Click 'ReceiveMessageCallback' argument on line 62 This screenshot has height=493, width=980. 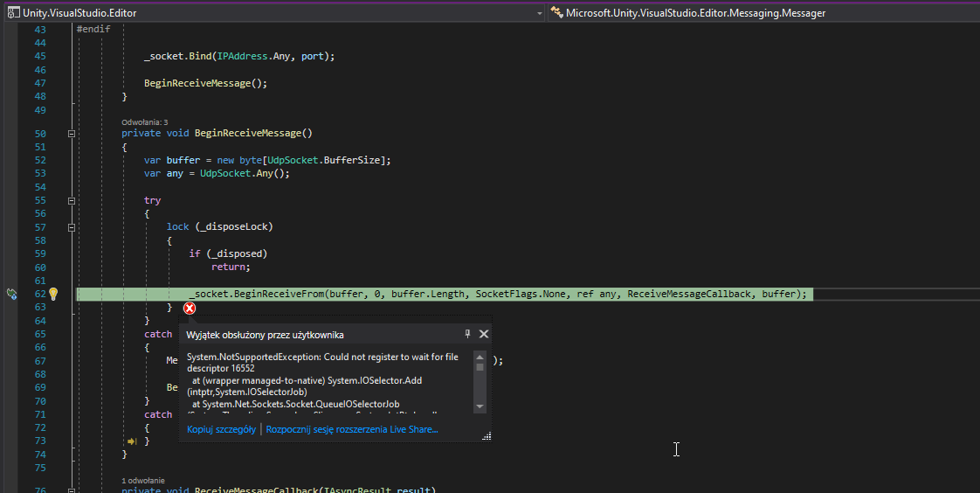point(689,294)
